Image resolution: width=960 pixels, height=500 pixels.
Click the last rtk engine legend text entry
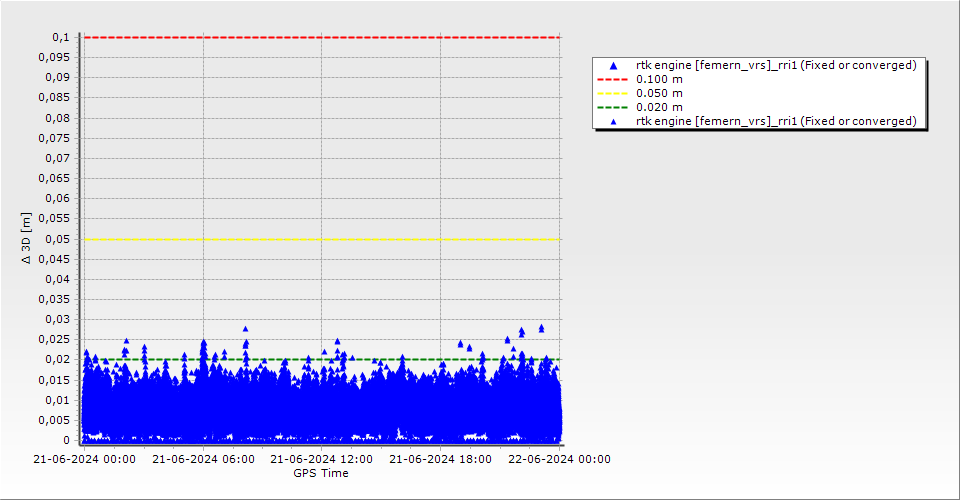(776, 121)
